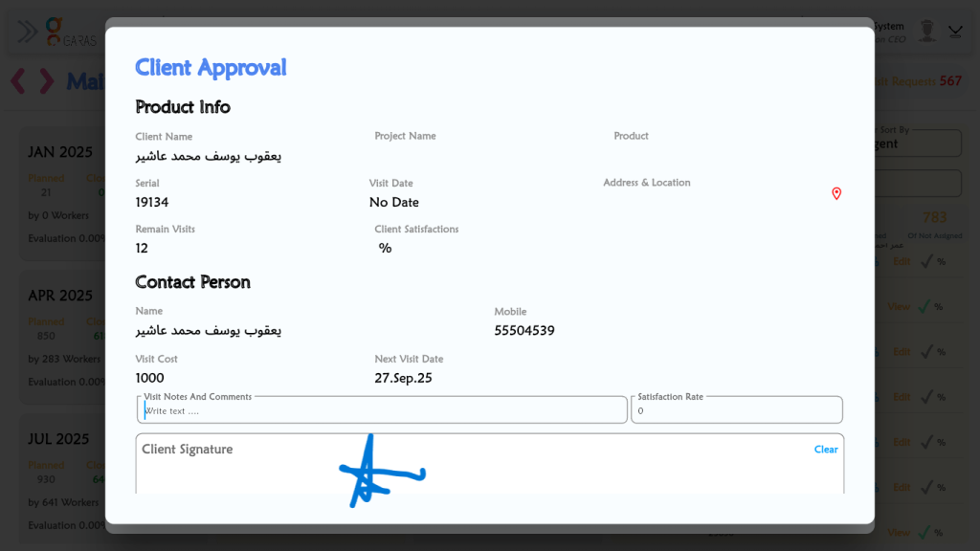Click in Visit Notes And Comments field
980x551 pixels.
[383, 411]
